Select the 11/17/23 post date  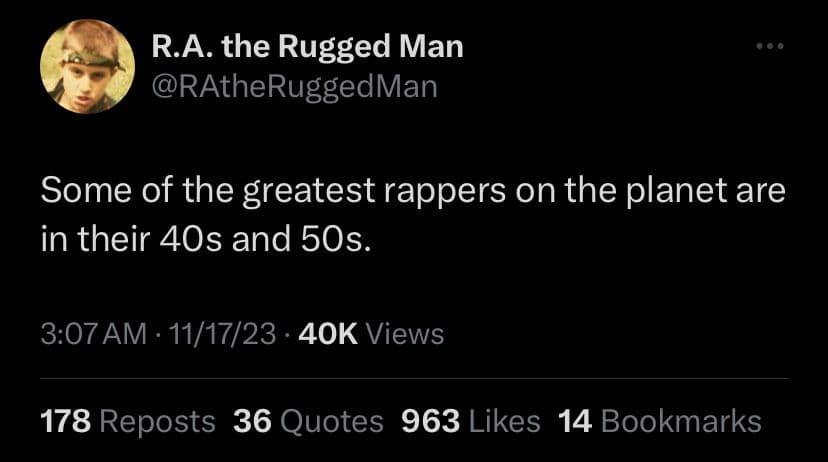coord(222,333)
